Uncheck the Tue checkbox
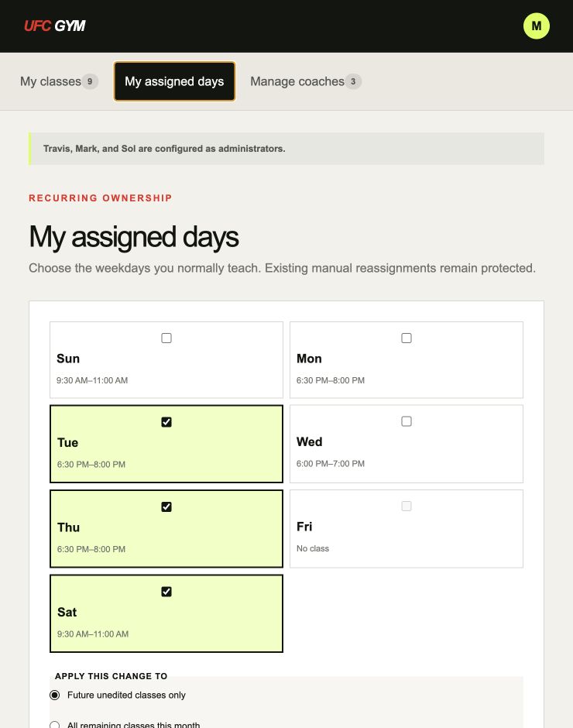The width and height of the screenshot is (573, 728). coord(166,422)
